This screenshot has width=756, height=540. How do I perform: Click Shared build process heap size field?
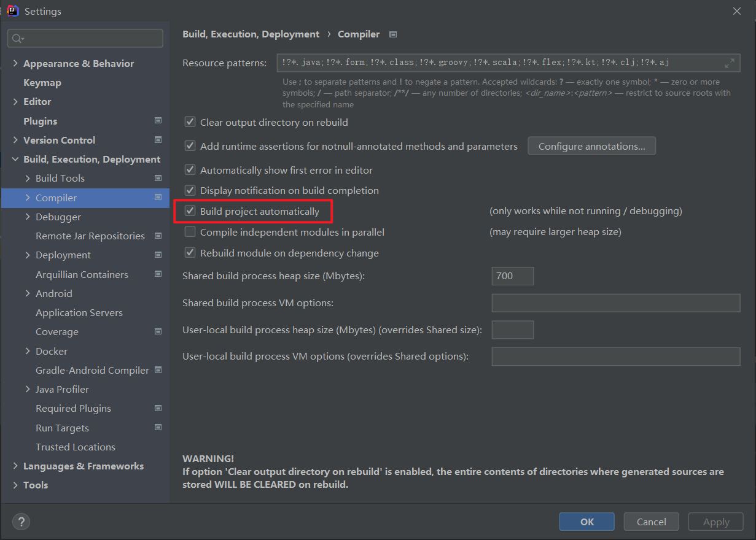(x=513, y=276)
